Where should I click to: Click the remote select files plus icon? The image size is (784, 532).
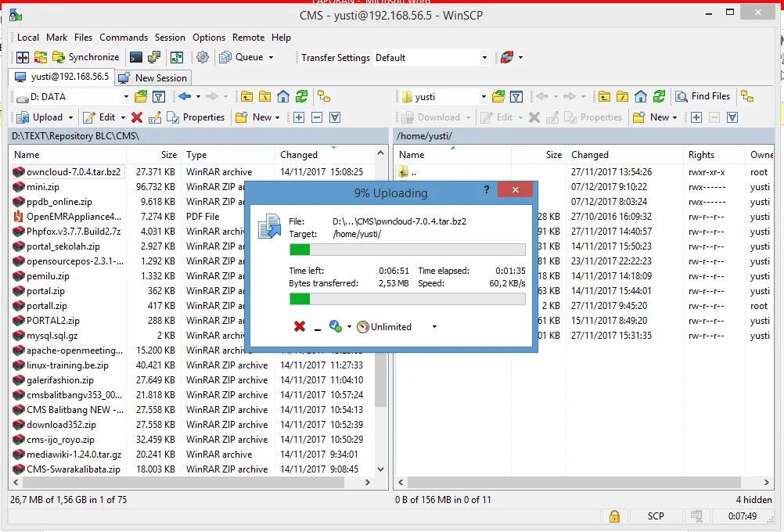[x=696, y=117]
